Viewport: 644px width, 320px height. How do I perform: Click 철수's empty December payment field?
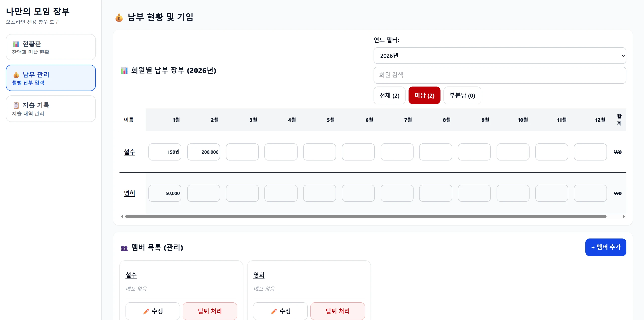tap(590, 152)
